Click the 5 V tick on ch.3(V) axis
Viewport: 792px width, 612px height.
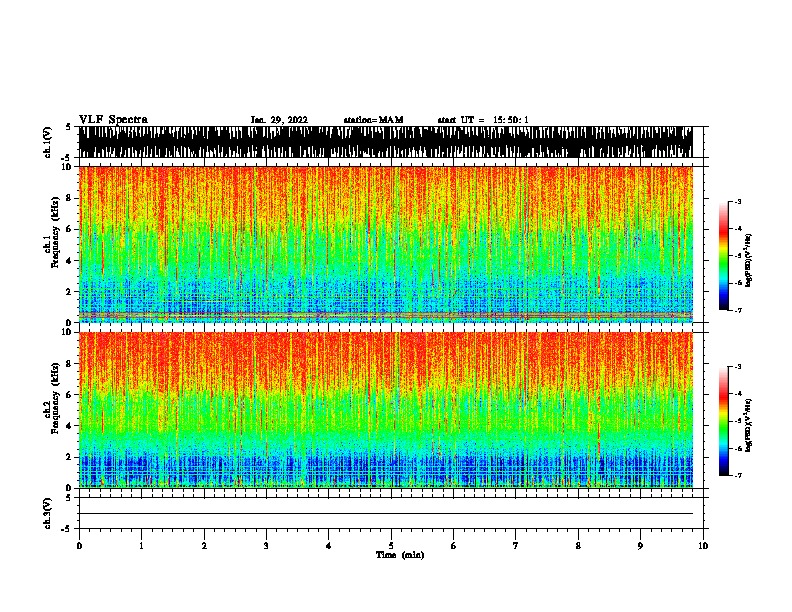pyautogui.click(x=68, y=498)
